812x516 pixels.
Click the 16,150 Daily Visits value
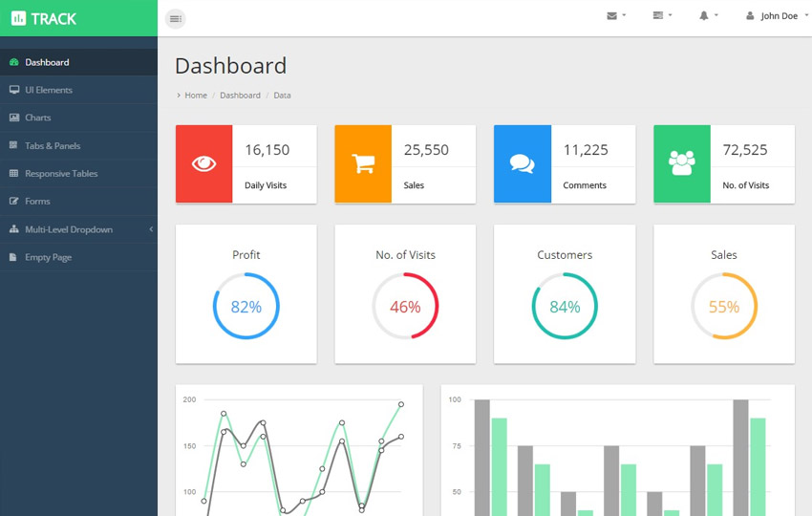point(267,150)
